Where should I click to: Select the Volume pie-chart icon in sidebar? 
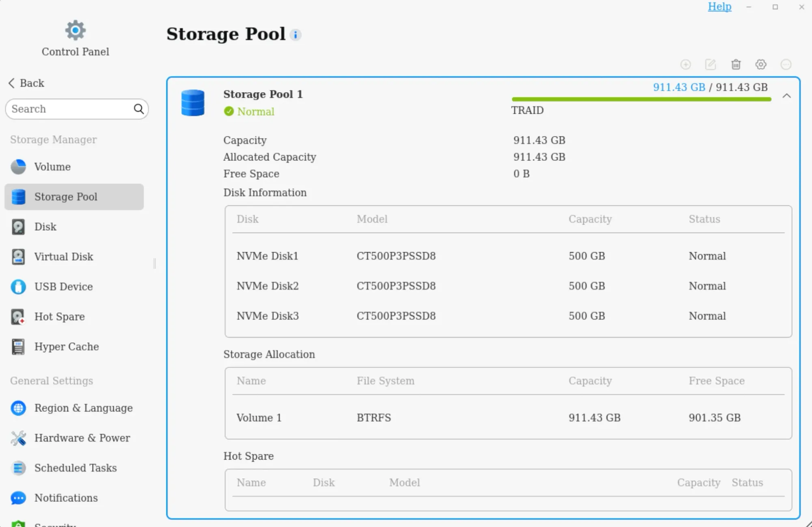coord(18,166)
